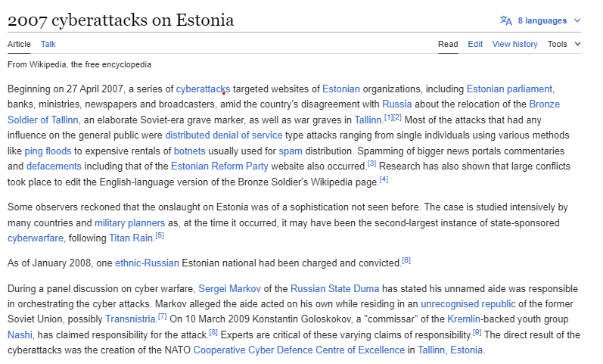Open citation reference number 4
603x364 pixels.
point(384,179)
